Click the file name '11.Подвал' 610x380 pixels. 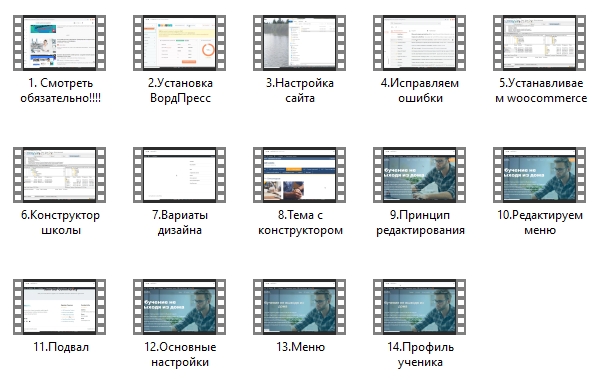coord(61,347)
